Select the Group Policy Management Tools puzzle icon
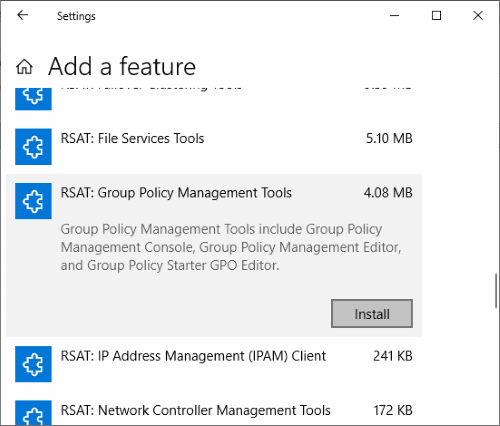This screenshot has height=426, width=500. (x=33, y=201)
